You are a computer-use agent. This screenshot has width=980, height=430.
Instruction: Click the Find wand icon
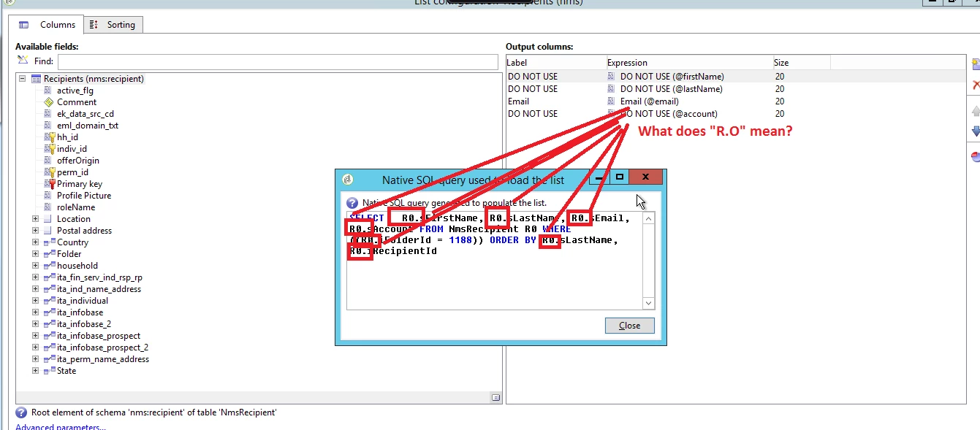pyautogui.click(x=23, y=61)
